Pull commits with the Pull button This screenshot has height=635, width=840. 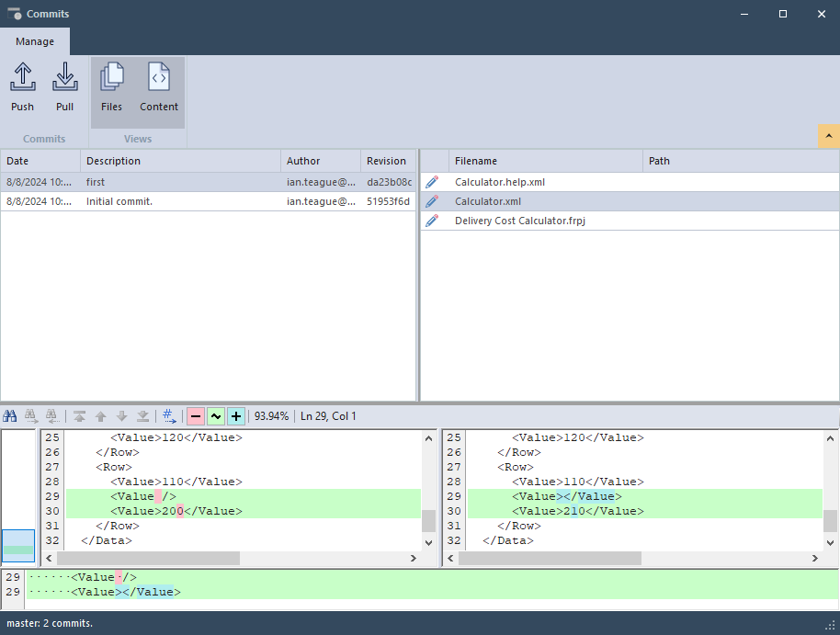65,87
